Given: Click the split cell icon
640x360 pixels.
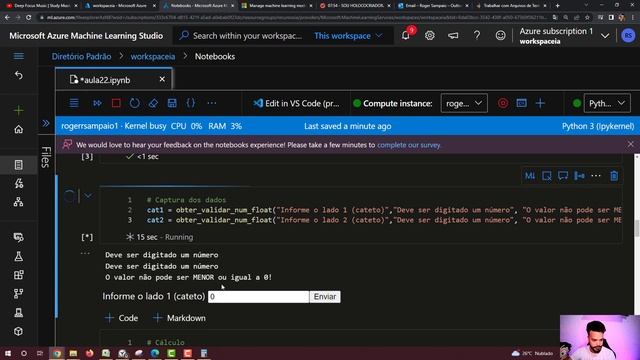Looking at the screenshot, I should click(579, 176).
